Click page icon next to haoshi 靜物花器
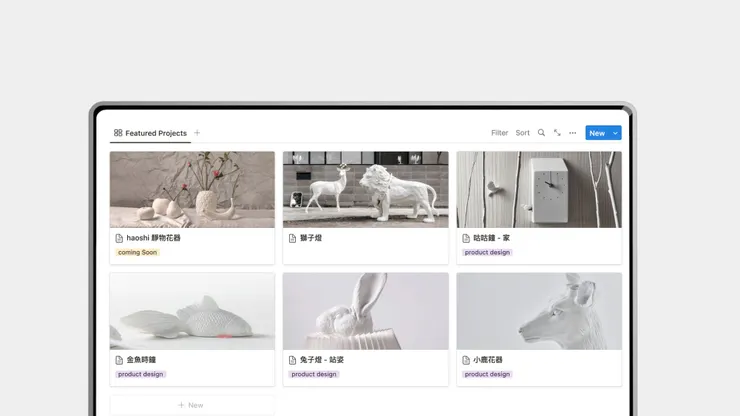The image size is (740, 416). tap(119, 238)
